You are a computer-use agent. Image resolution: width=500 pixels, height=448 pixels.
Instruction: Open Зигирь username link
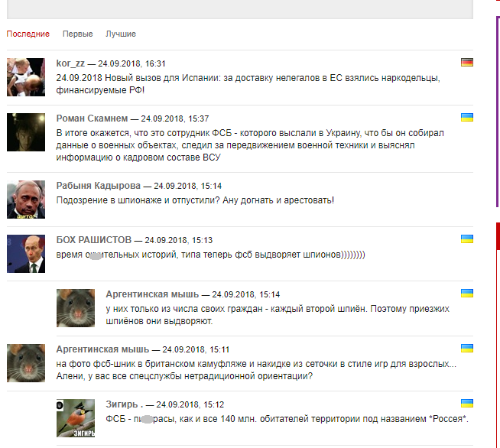pyautogui.click(x=125, y=404)
